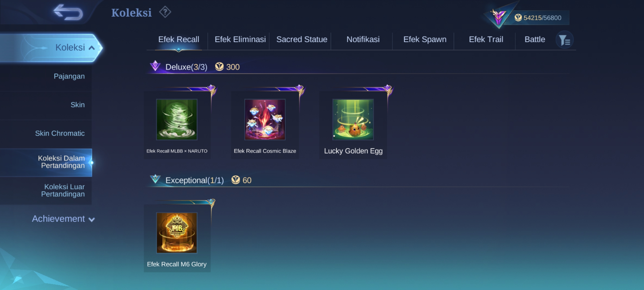Viewport: 644px width, 290px height.
Task: Open the Efek Spawn tab
Action: [x=425, y=39]
